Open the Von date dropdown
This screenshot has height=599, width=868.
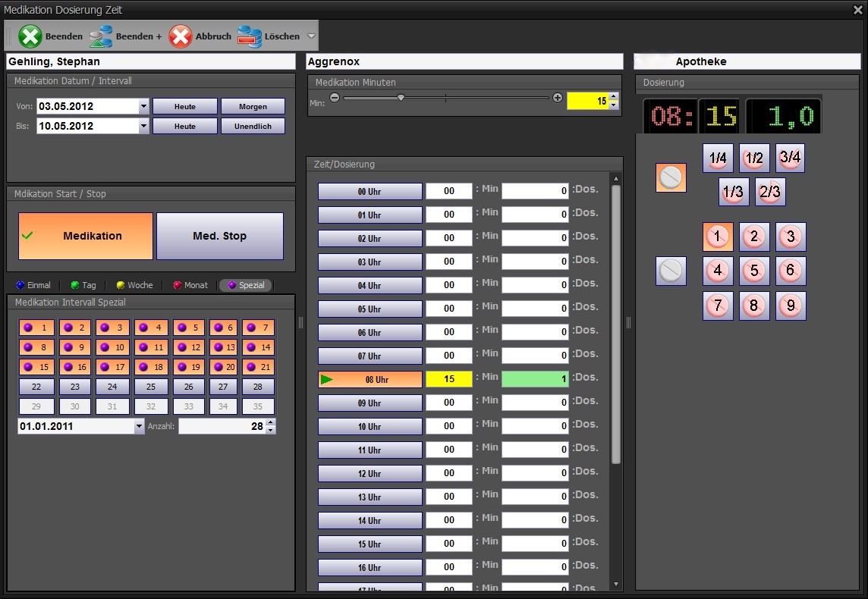pos(144,107)
